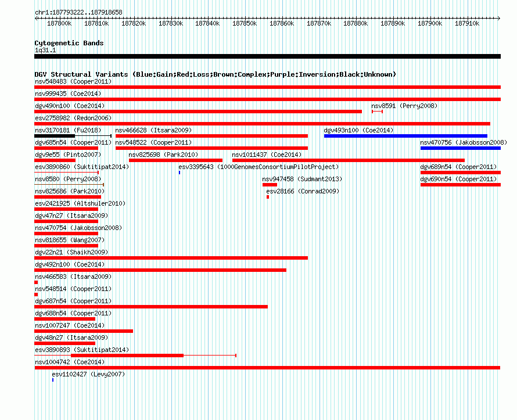This screenshot has width=517, height=420.
Task: Click the small red nsv466583 marker
Action: coord(36,282)
